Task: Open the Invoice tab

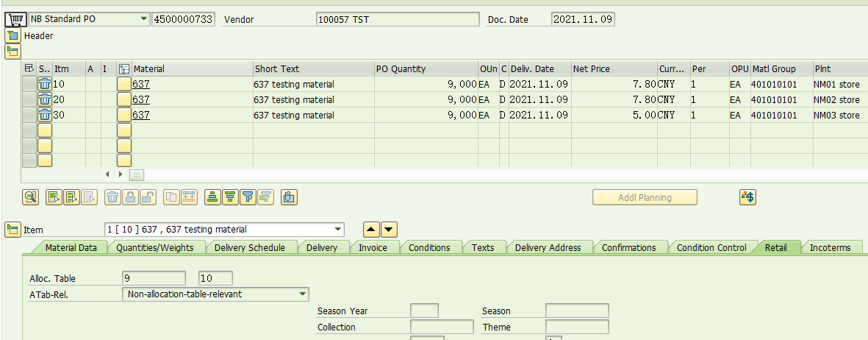Action: (x=373, y=247)
